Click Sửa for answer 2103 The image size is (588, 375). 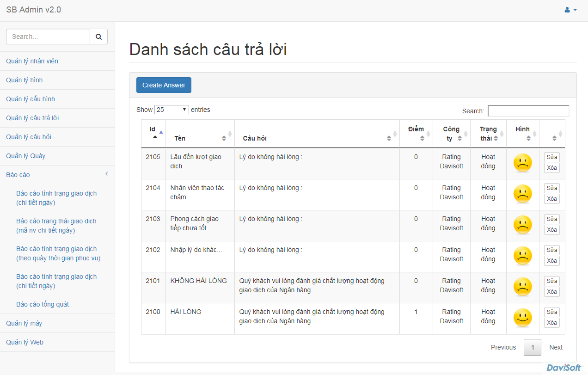point(551,219)
